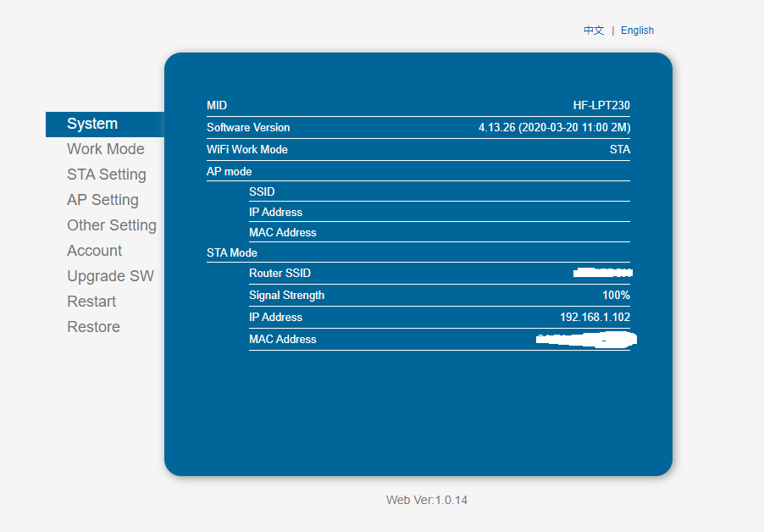764x532 pixels.
Task: Open the Other Setting page
Action: point(111,225)
